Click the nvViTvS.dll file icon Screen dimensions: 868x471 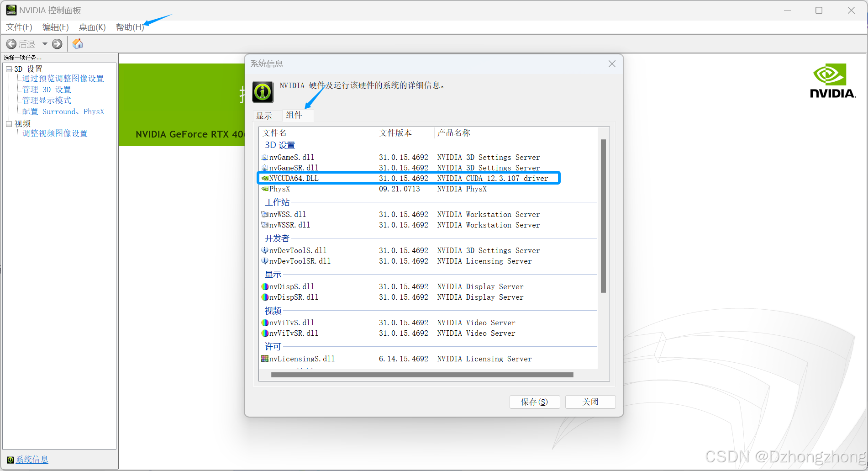[x=265, y=323]
